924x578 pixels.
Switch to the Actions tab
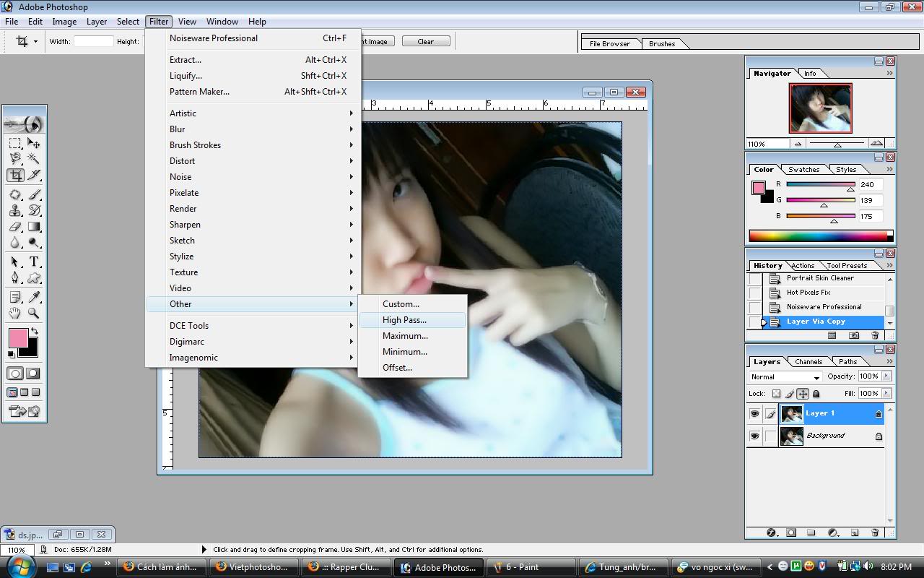[803, 265]
